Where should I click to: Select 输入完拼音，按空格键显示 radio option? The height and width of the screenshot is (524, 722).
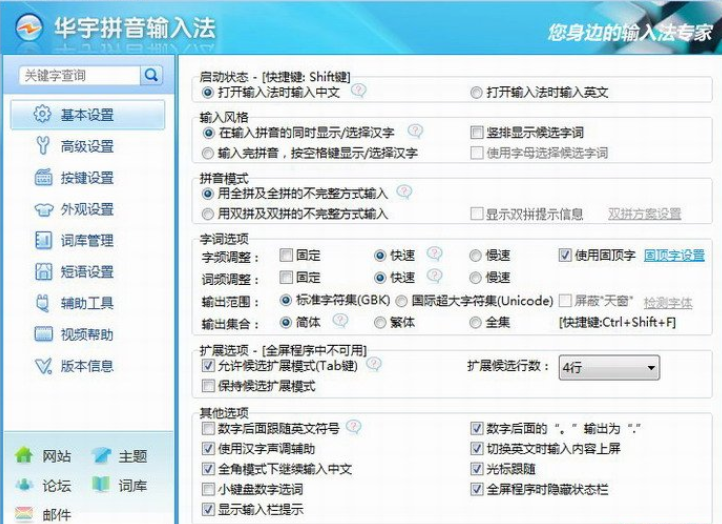point(208,153)
